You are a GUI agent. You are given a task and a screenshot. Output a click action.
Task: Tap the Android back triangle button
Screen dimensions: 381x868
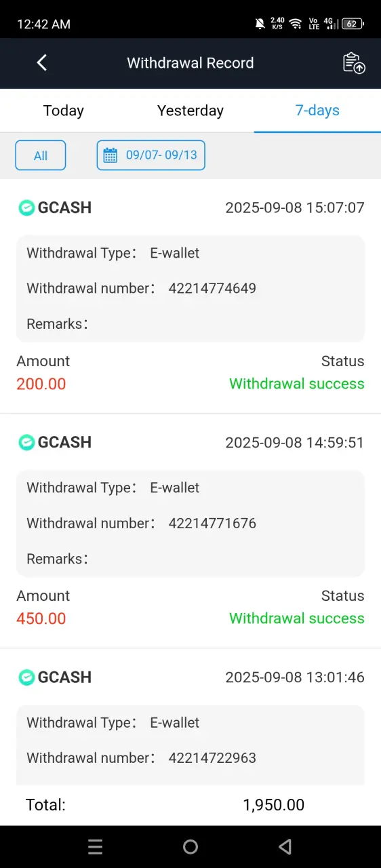(285, 846)
